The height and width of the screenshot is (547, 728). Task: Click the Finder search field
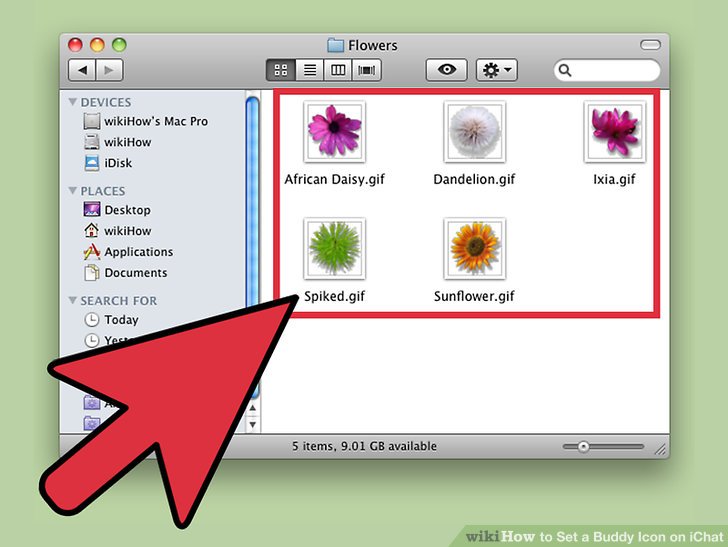(x=607, y=70)
